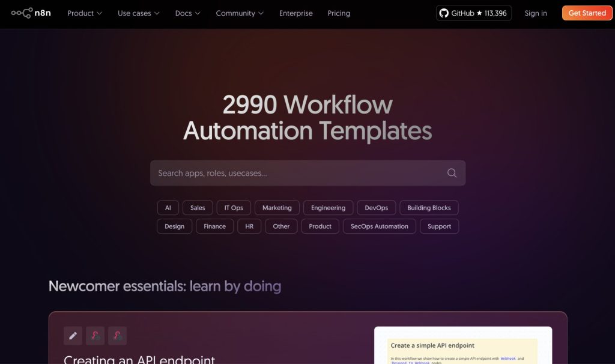
Task: Click the second webhook icon on card
Action: point(118,336)
